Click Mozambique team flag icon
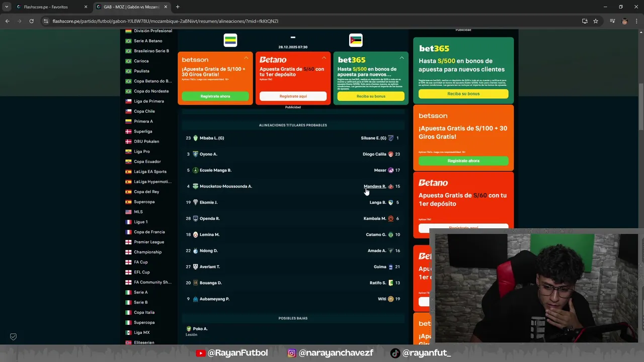The height and width of the screenshot is (362, 644). (356, 40)
